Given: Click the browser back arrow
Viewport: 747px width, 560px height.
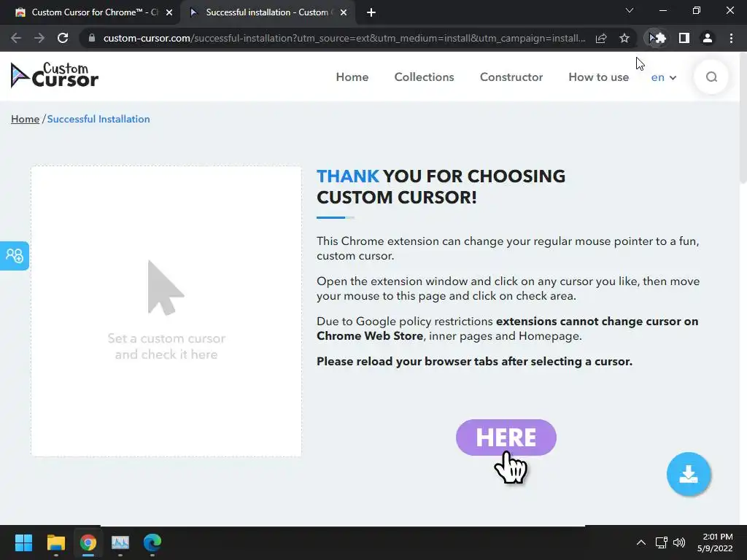Looking at the screenshot, I should [x=16, y=38].
